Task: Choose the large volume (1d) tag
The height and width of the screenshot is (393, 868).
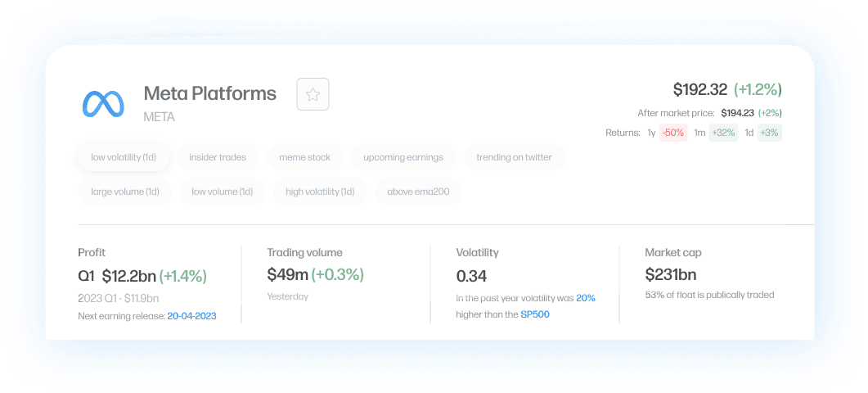Action: [x=125, y=192]
